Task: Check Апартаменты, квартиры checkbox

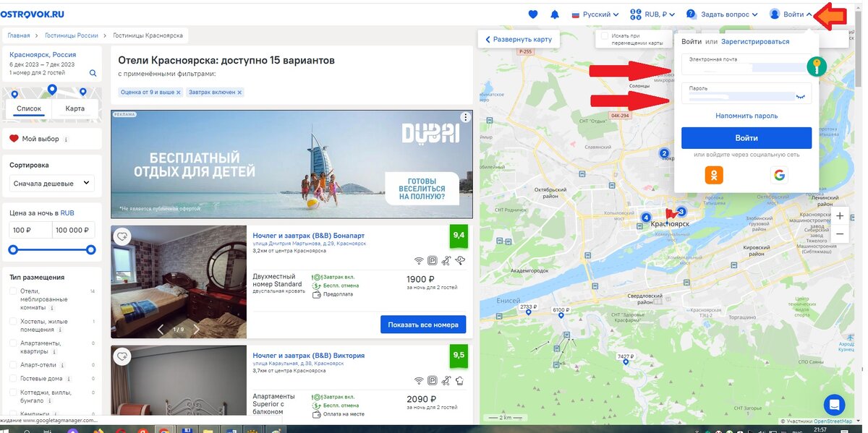Action: tap(13, 343)
